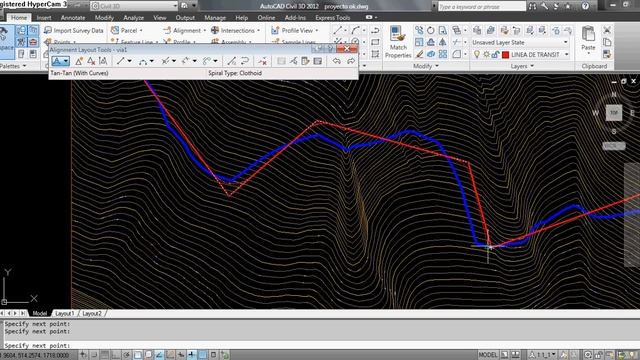The image size is (640, 360).
Task: Switch to the Analyze ribbon tab
Action: [133, 18]
